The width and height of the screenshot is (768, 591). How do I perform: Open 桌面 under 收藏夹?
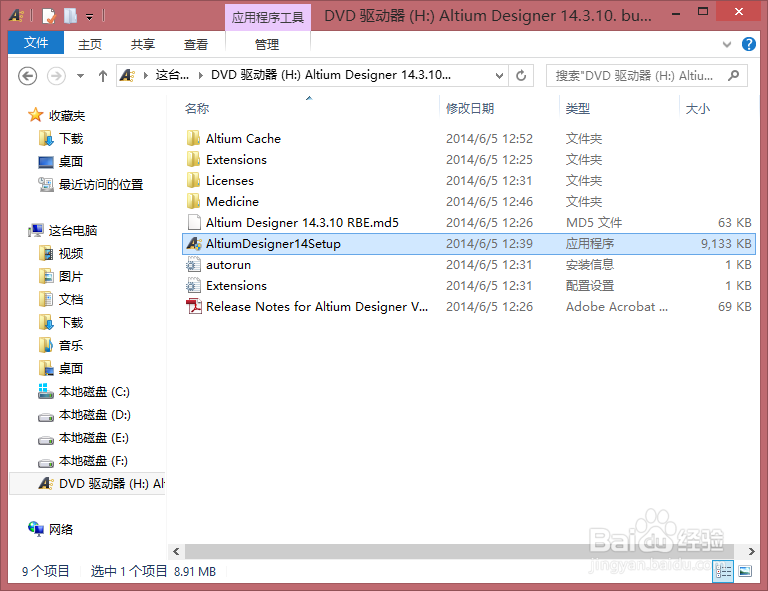point(71,162)
